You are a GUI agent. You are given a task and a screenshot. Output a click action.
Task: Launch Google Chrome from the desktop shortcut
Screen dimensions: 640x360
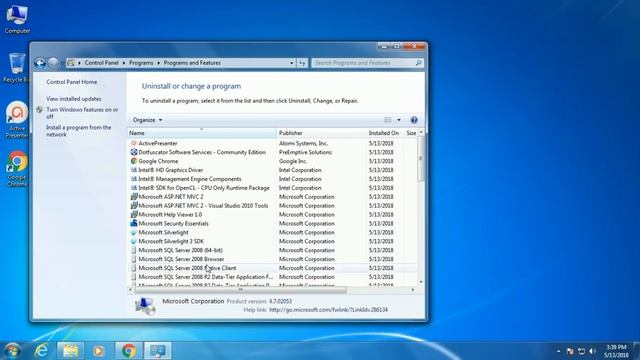17,169
